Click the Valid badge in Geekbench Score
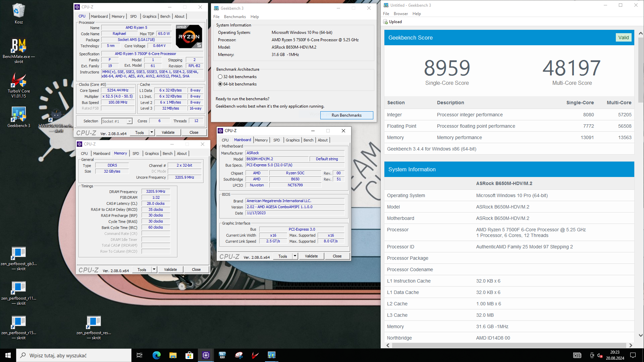 (624, 38)
